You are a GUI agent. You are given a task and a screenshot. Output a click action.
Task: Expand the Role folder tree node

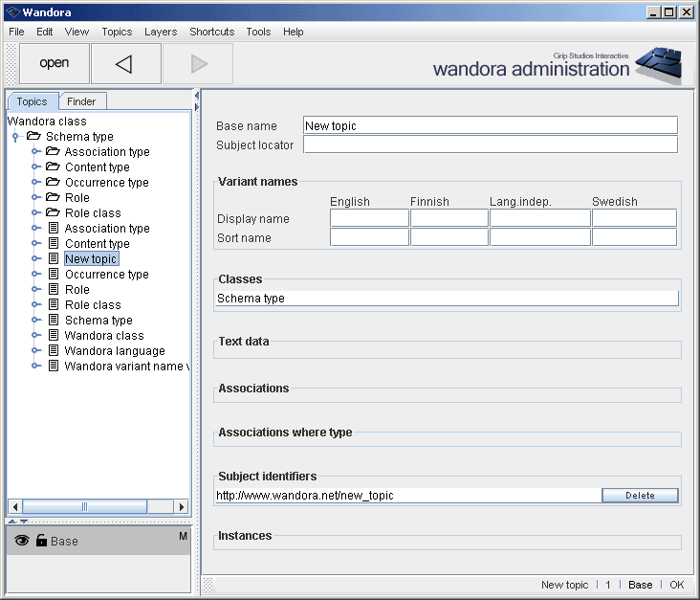click(x=35, y=198)
